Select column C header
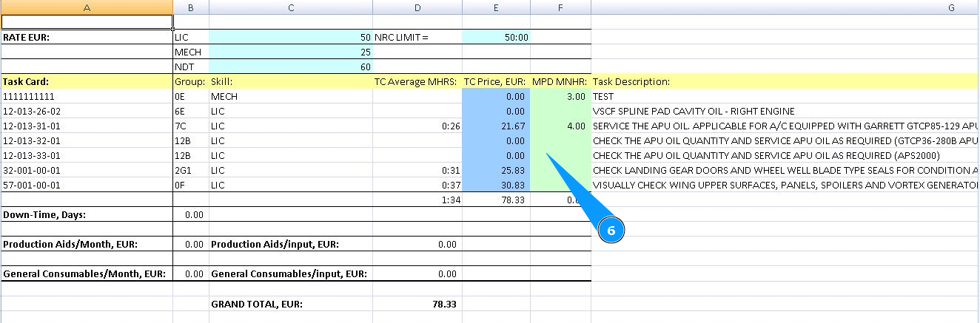The width and height of the screenshot is (980, 323). coord(291,7)
